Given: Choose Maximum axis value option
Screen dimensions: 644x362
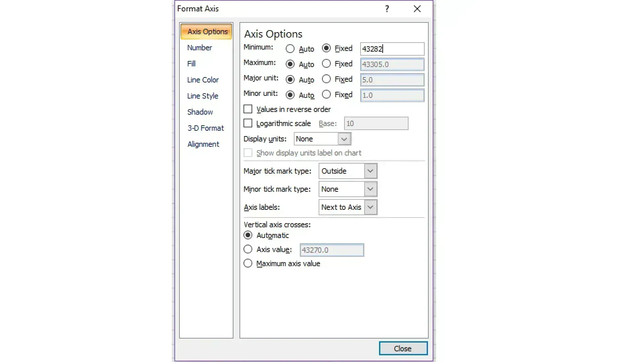Looking at the screenshot, I should click(x=248, y=263).
